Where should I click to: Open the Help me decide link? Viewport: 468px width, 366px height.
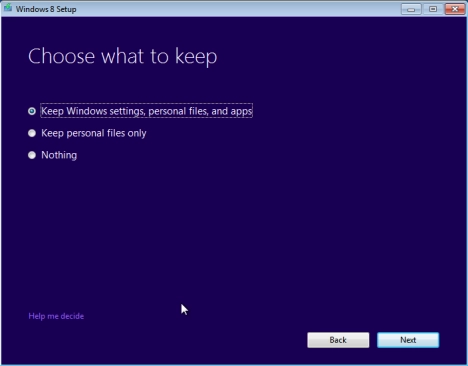[56, 316]
